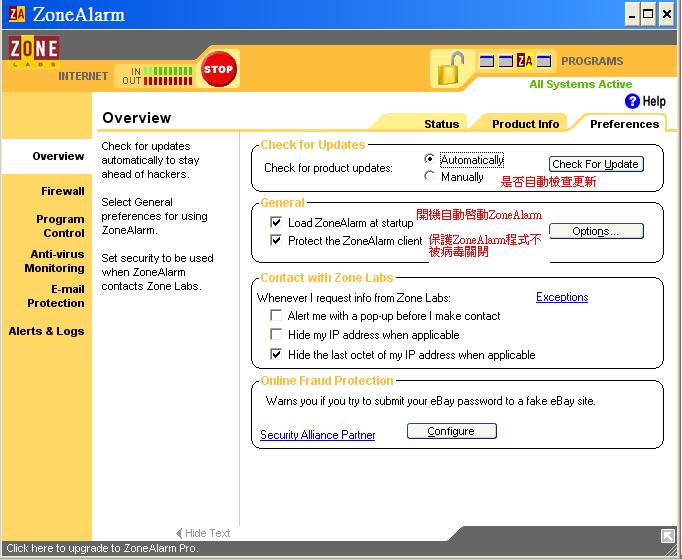This screenshot has height=559, width=682.
Task: Open the Security Alliance Partner link
Action: point(318,435)
